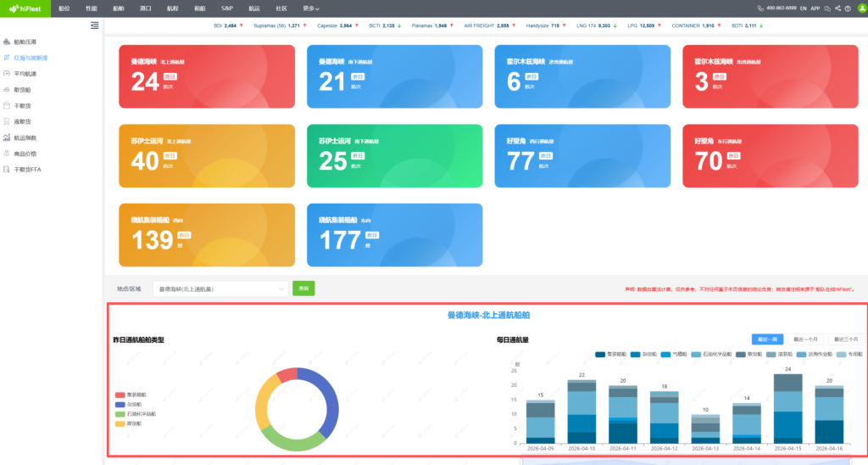
Task: Click the red 集装箱船 pie chart legend swatch
Action: tap(120, 395)
